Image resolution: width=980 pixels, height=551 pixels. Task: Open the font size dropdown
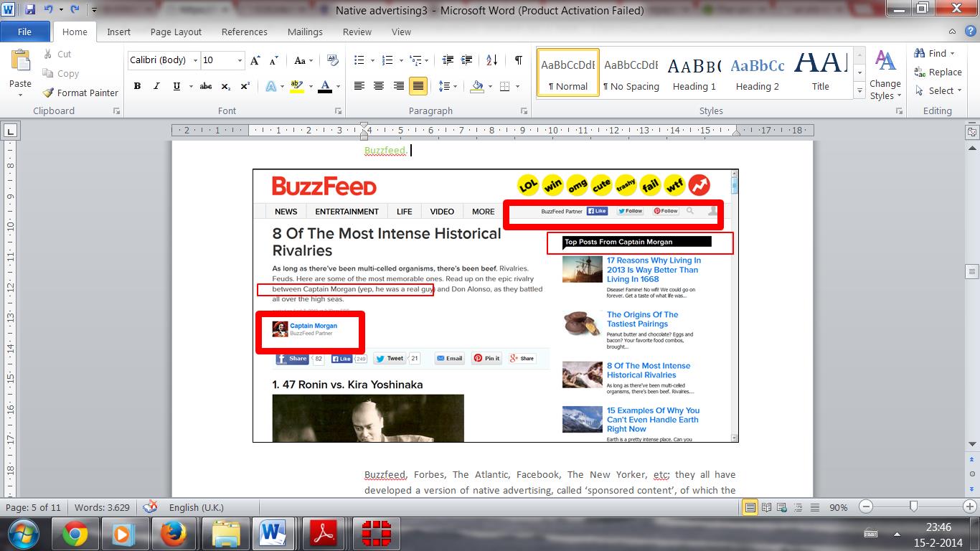click(240, 60)
